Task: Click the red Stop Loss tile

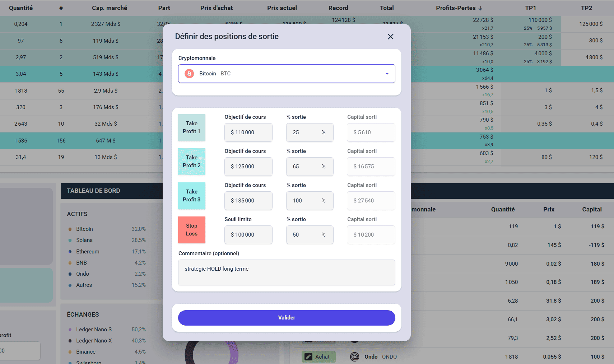Action: [x=192, y=230]
